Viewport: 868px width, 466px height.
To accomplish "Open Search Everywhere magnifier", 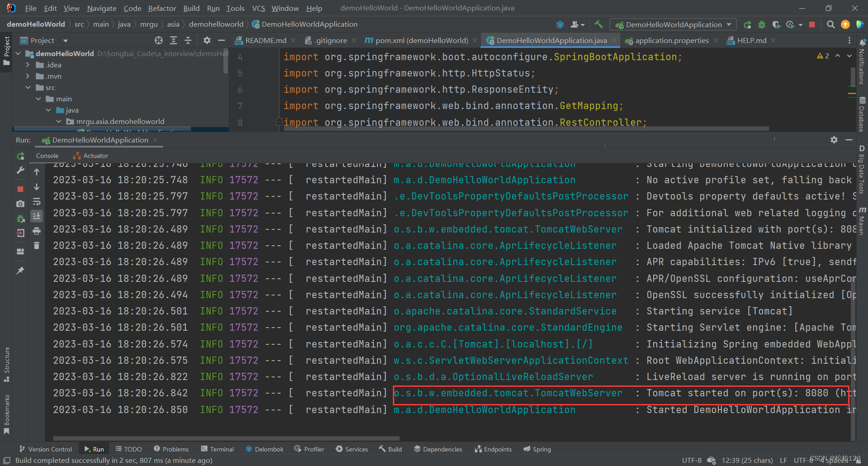I will pos(830,24).
